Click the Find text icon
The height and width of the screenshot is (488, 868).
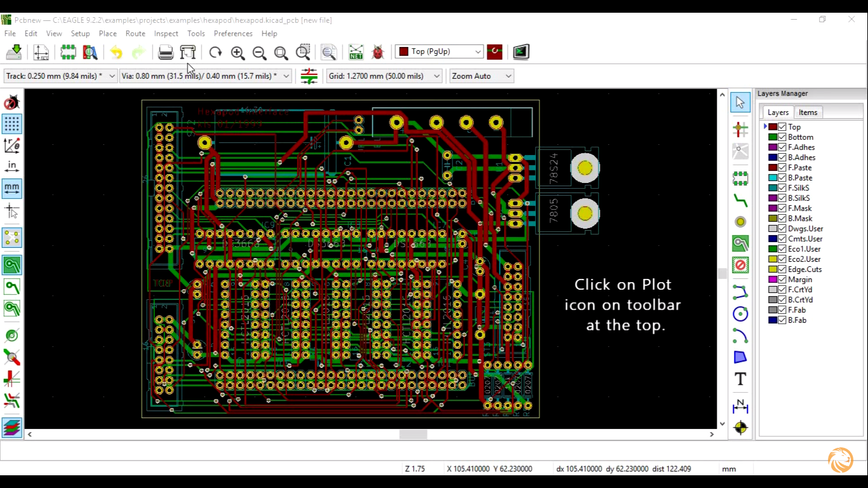pyautogui.click(x=329, y=52)
